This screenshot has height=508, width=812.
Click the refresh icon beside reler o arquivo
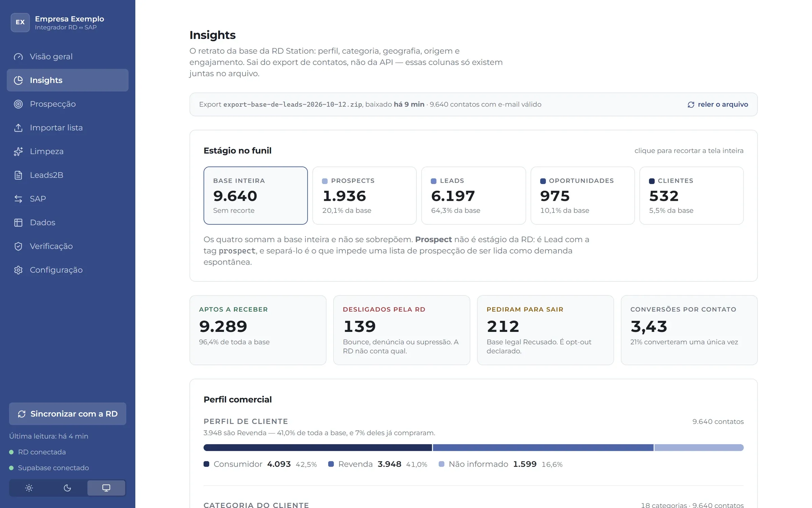pos(691,105)
